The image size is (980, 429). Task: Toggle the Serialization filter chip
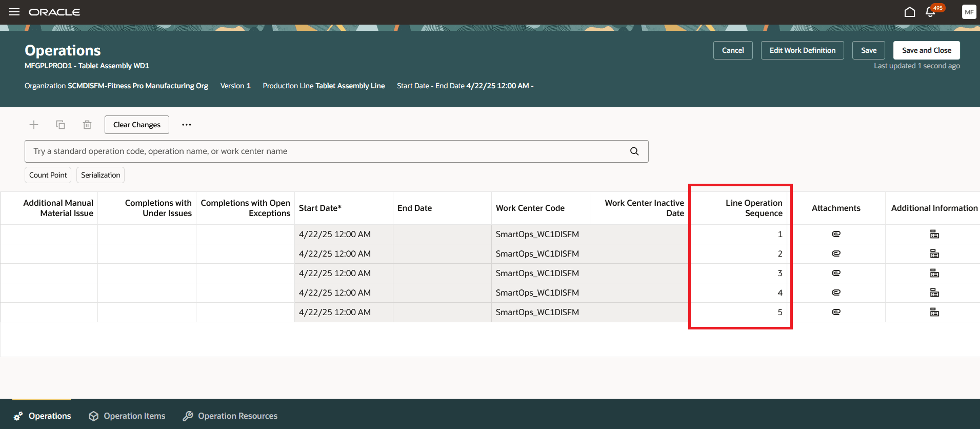[101, 175]
